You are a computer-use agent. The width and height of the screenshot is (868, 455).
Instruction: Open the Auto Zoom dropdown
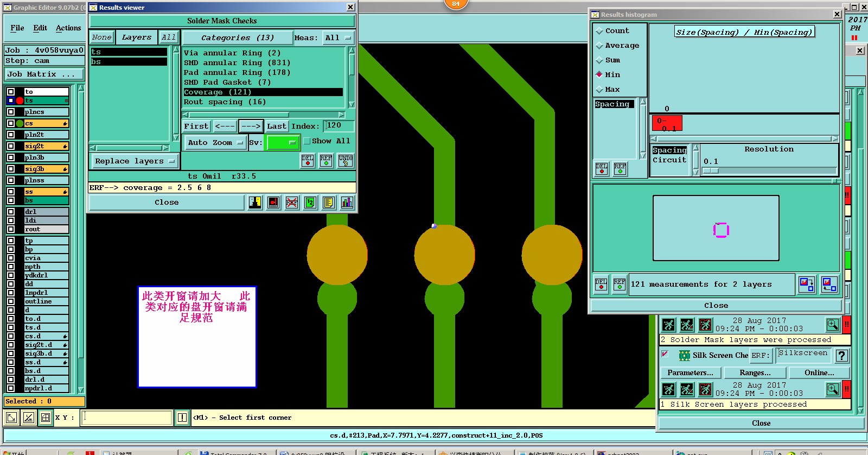[x=215, y=143]
